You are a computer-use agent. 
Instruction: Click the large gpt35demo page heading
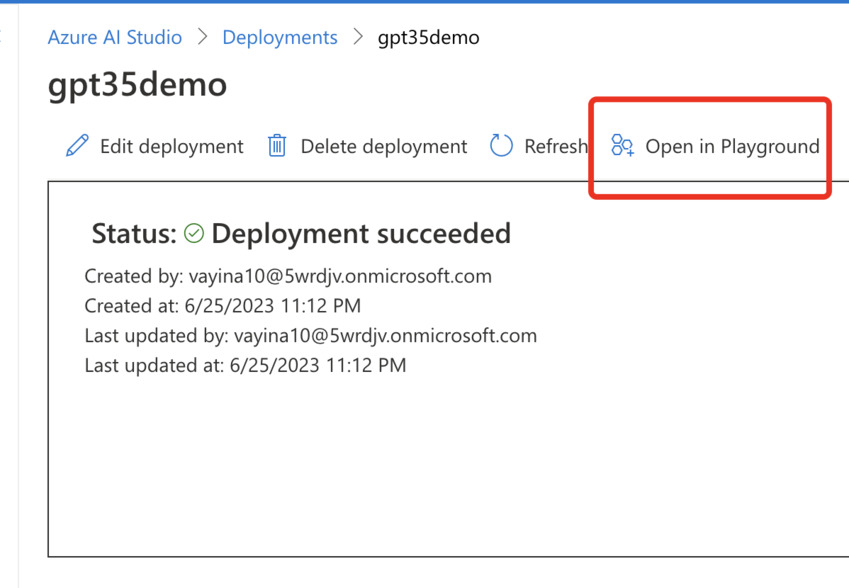coord(138,85)
